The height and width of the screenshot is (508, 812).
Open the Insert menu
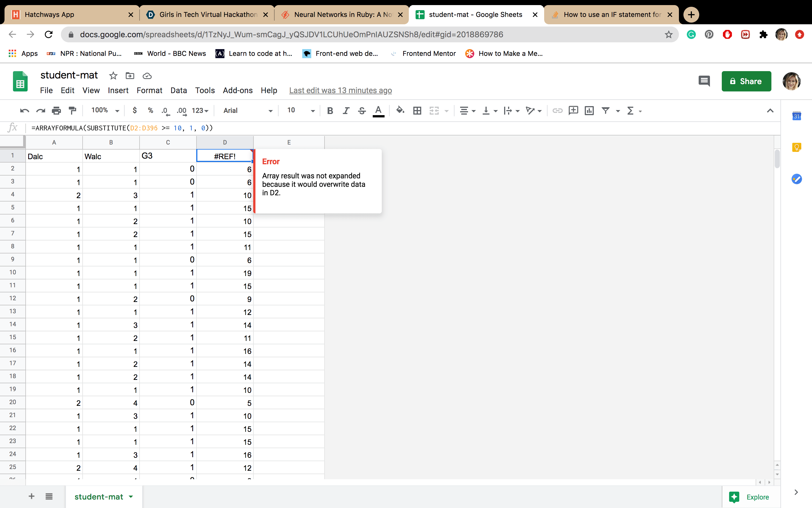[118, 90]
